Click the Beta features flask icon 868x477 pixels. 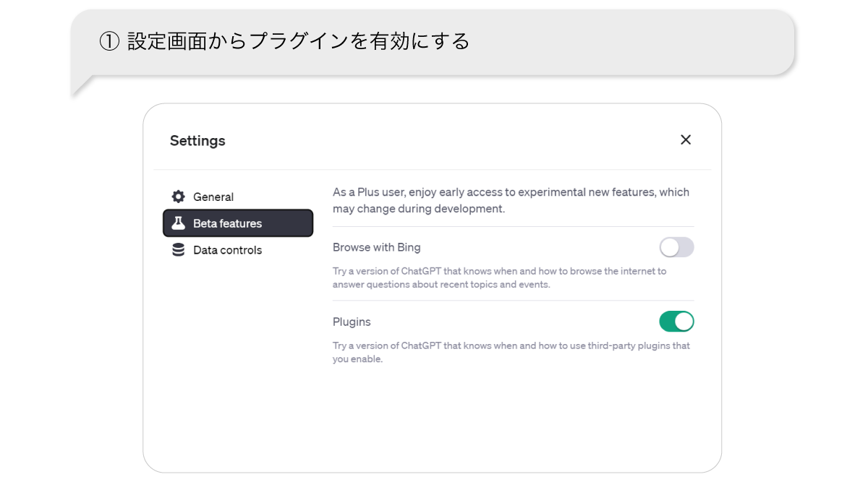coord(178,223)
